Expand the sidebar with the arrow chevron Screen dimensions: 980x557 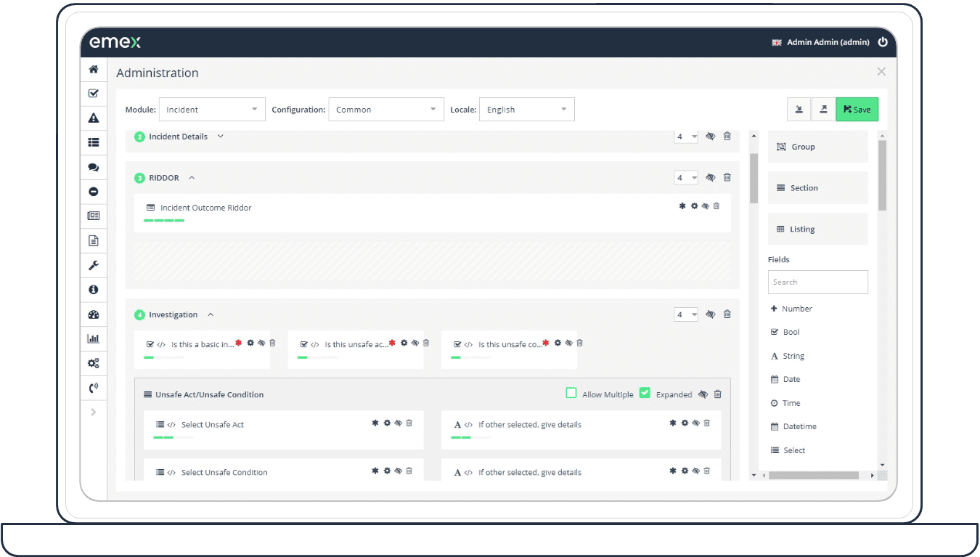tap(93, 412)
